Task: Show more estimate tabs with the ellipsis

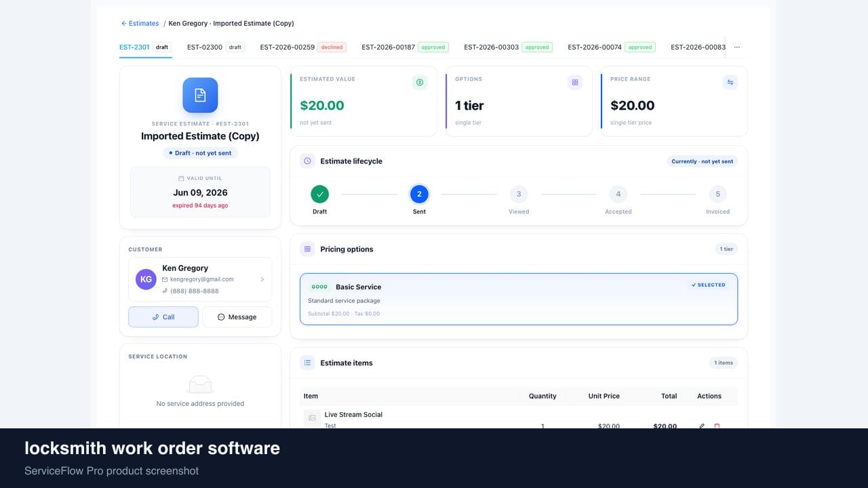Action: 737,47
